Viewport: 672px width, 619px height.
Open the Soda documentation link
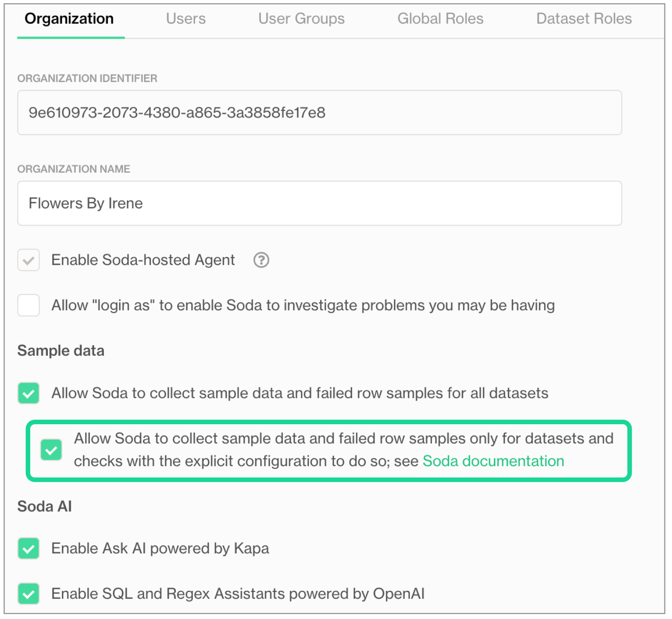493,461
